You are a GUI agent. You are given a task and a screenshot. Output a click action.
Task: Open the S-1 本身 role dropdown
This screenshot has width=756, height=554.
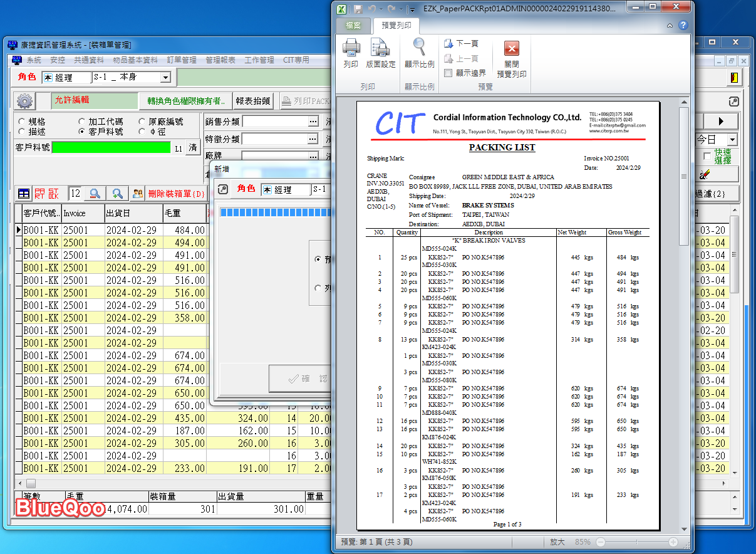click(165, 78)
